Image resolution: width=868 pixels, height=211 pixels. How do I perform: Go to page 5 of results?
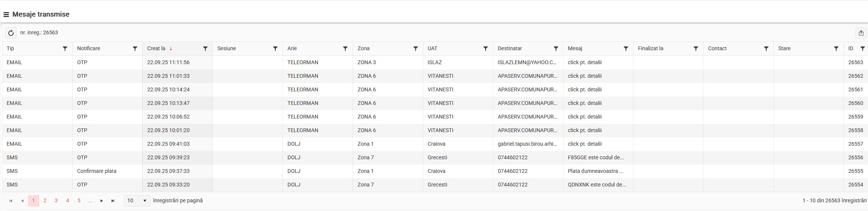point(79,201)
